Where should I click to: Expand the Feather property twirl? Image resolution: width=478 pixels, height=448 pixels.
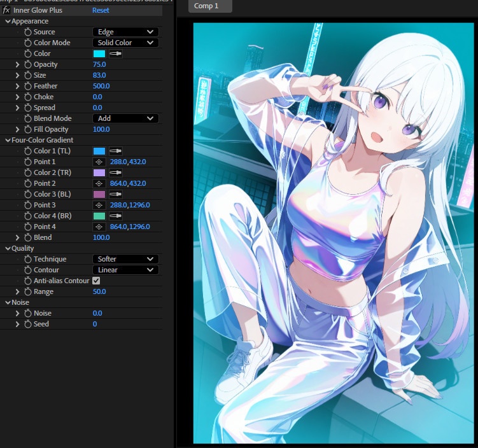click(x=17, y=86)
